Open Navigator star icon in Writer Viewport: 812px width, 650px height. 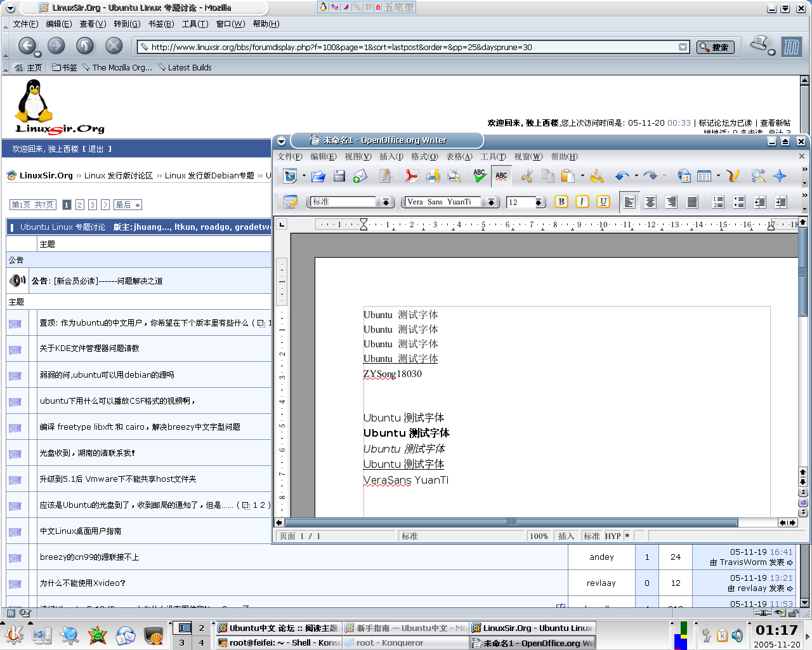tap(780, 176)
